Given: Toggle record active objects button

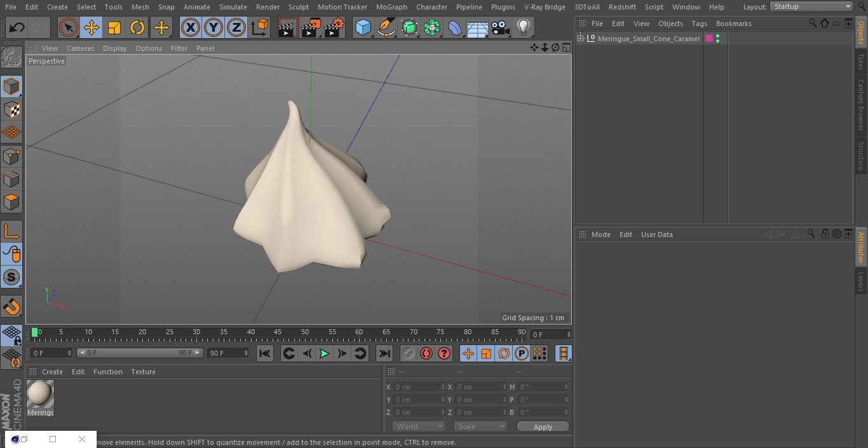Looking at the screenshot, I should 408,353.
